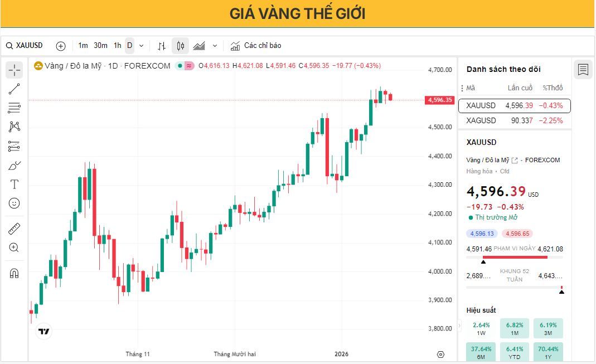Toggle candlestick chart style

tap(180, 45)
